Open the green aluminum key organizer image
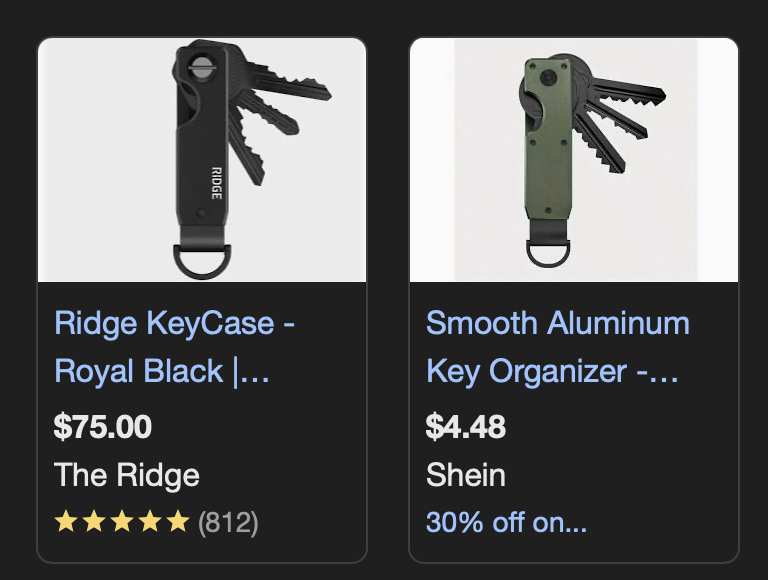768x580 pixels. click(573, 160)
